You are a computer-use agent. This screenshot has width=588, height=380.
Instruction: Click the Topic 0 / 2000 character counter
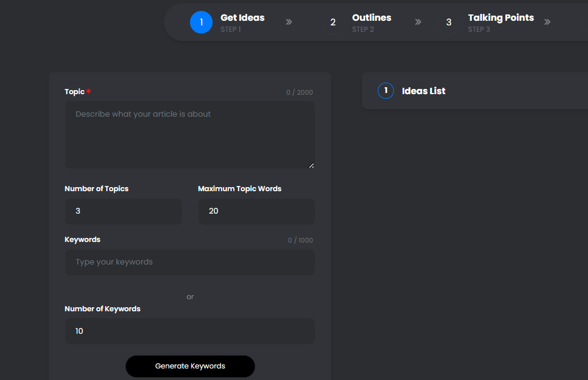coord(300,92)
